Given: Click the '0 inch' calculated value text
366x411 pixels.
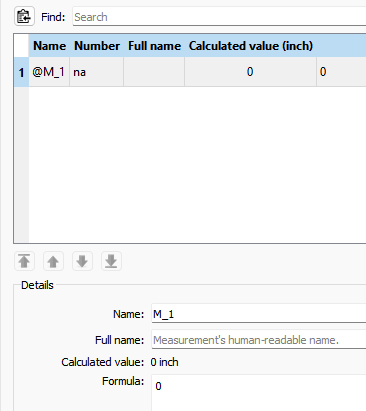Looking at the screenshot, I should point(164,362).
